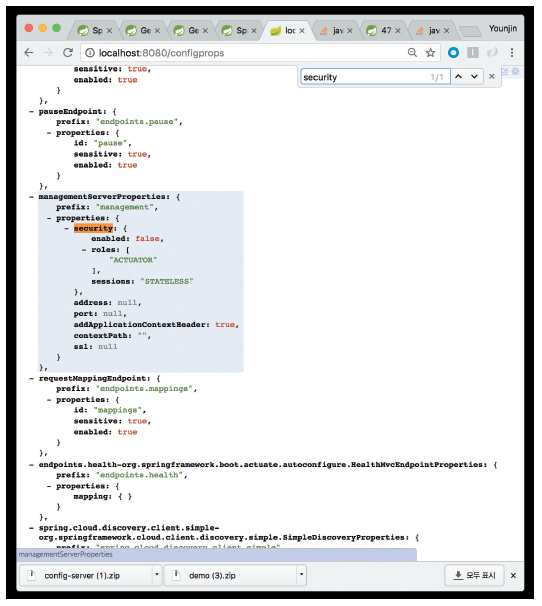Open Chrome three-dot menu
Image resolution: width=542 pixels, height=606 pixels.
(512, 53)
